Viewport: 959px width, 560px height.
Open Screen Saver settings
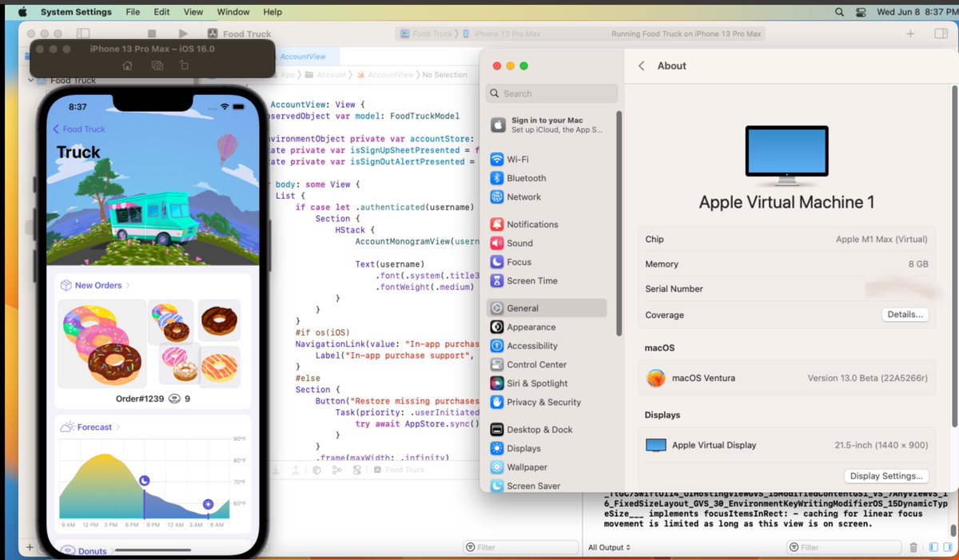(x=547, y=486)
